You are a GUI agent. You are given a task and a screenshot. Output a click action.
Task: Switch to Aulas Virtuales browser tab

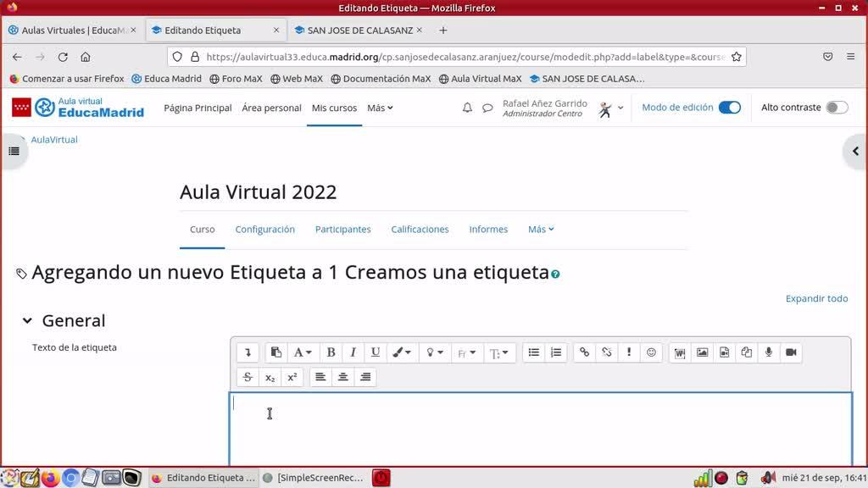(x=72, y=30)
